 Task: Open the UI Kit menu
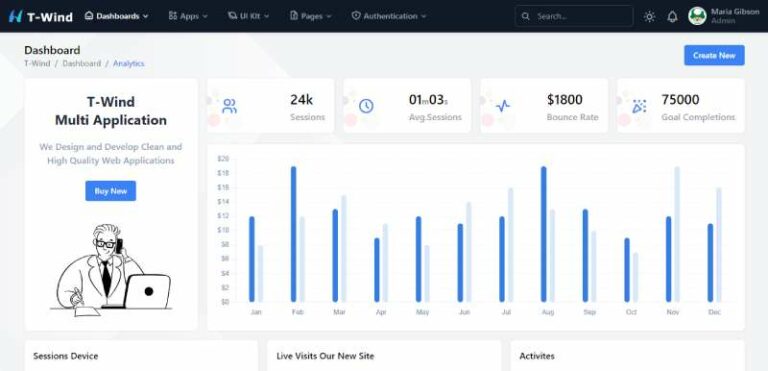coord(249,16)
